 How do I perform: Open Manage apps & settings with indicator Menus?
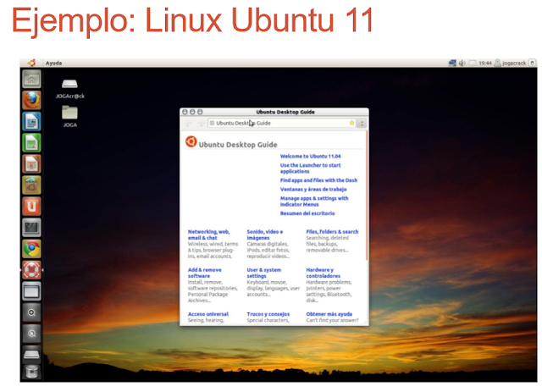point(314,202)
